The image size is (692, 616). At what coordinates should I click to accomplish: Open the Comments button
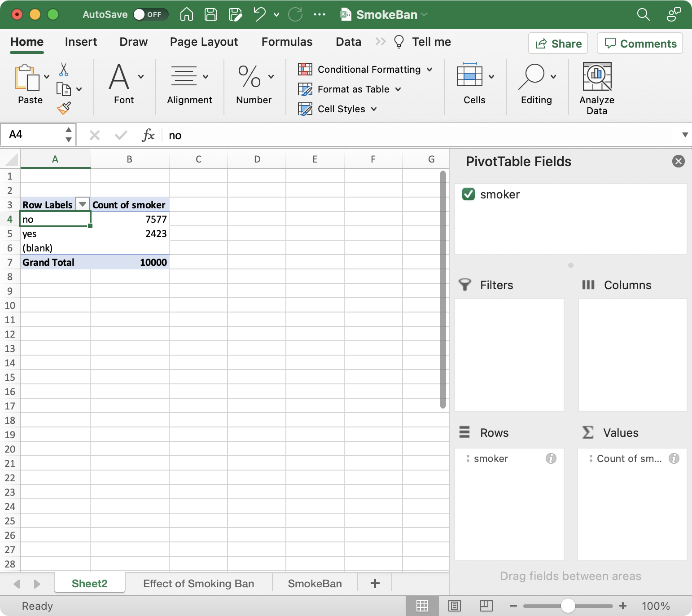coord(640,44)
